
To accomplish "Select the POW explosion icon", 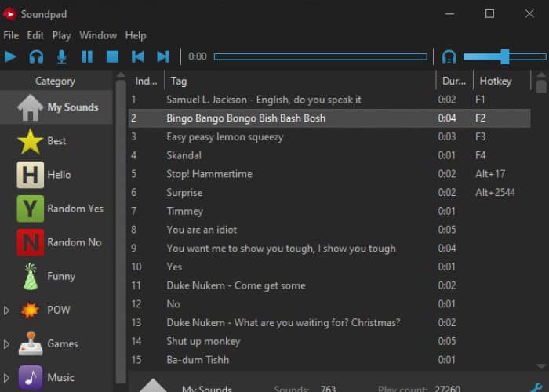I will [30, 310].
